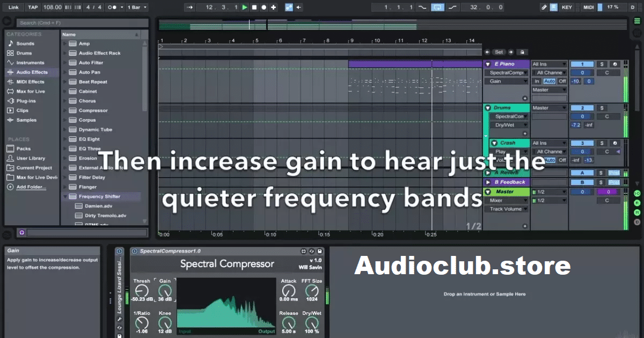Open Plug-ins category

(26, 101)
